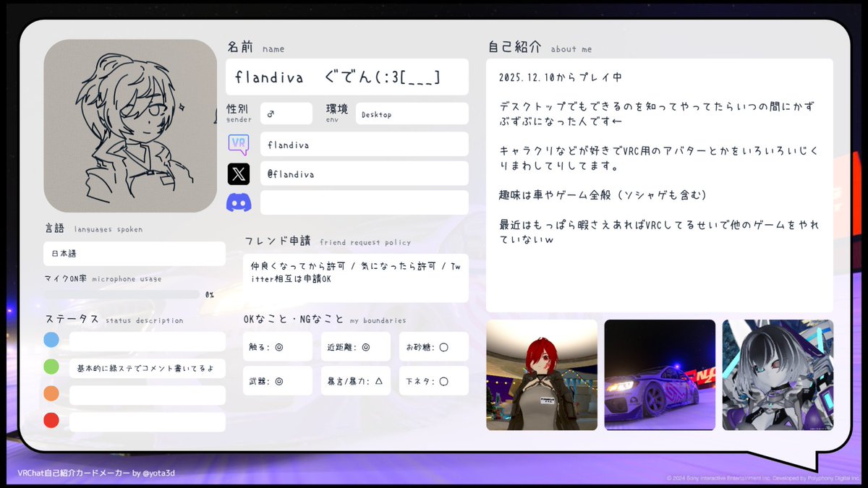Click the VRChat logo icon
The width and height of the screenshot is (868, 488).
(239, 145)
